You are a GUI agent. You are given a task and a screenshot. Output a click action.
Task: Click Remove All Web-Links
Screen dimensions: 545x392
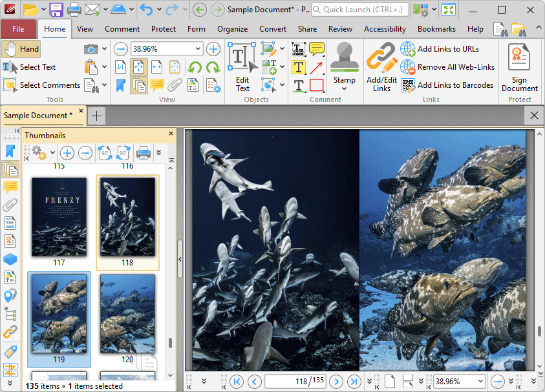[455, 67]
